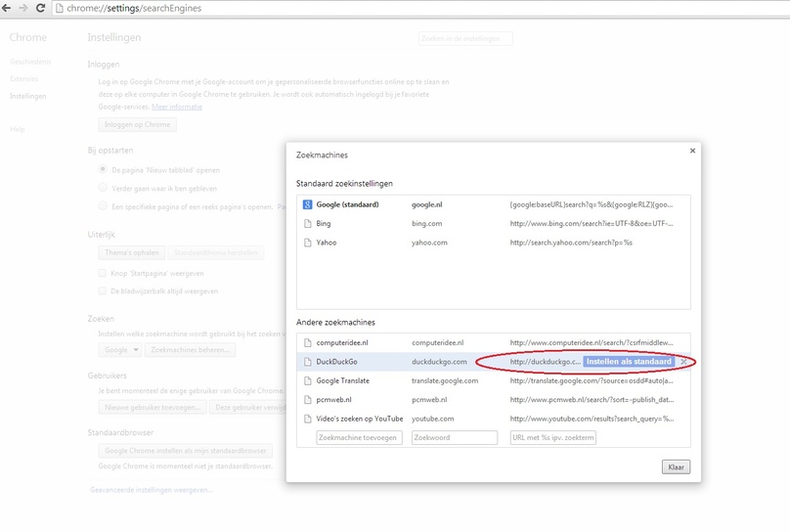Click the page icon beside Bing
The image size is (790, 532).
pyautogui.click(x=307, y=224)
